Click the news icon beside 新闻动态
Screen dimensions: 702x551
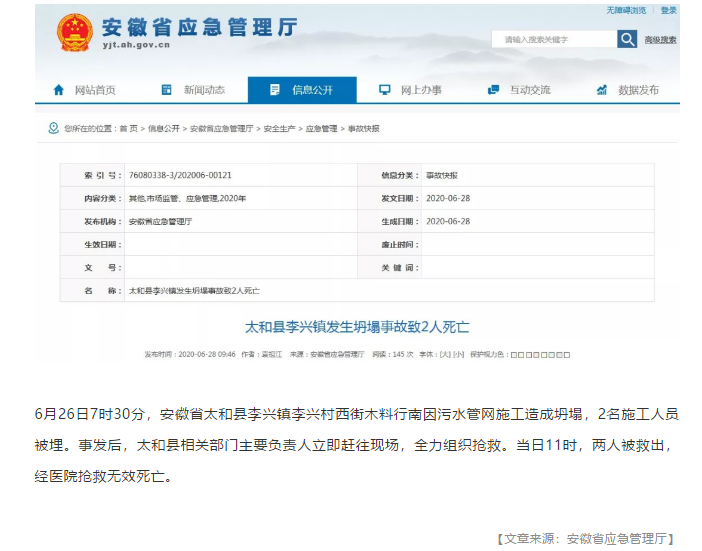coord(166,90)
